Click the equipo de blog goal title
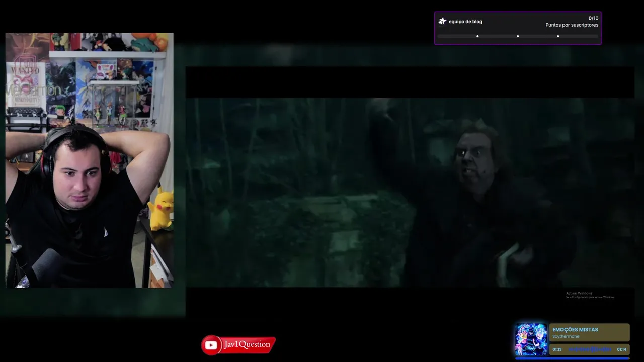 (465, 22)
